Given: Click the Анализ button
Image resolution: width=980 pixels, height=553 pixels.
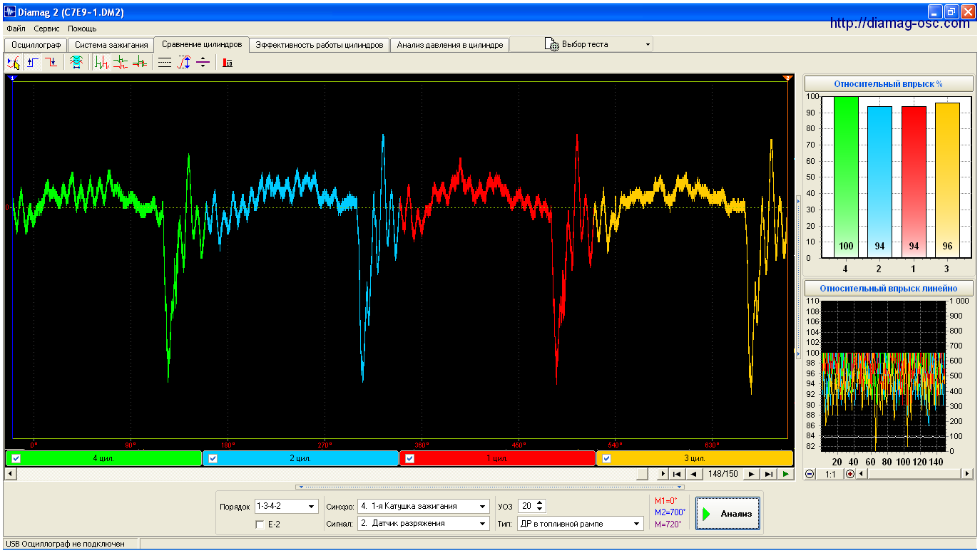Looking at the screenshot, I should click(x=727, y=513).
